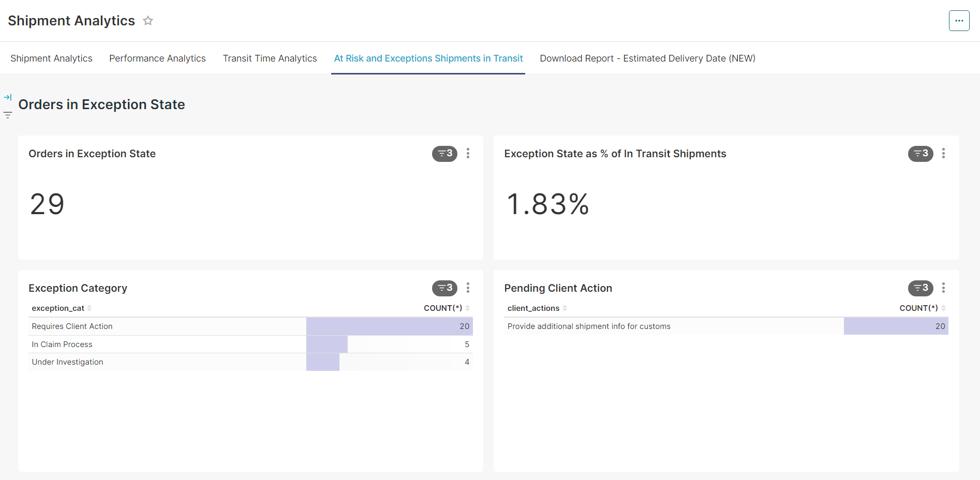The width and height of the screenshot is (980, 480).
Task: Favorite the Shipment Analytics dashboard star
Action: pos(148,21)
